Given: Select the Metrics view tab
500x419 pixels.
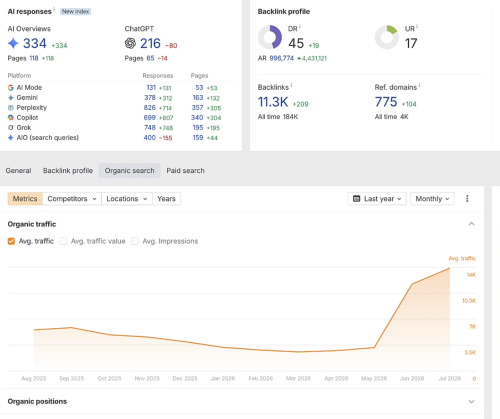Looking at the screenshot, I should 25,199.
